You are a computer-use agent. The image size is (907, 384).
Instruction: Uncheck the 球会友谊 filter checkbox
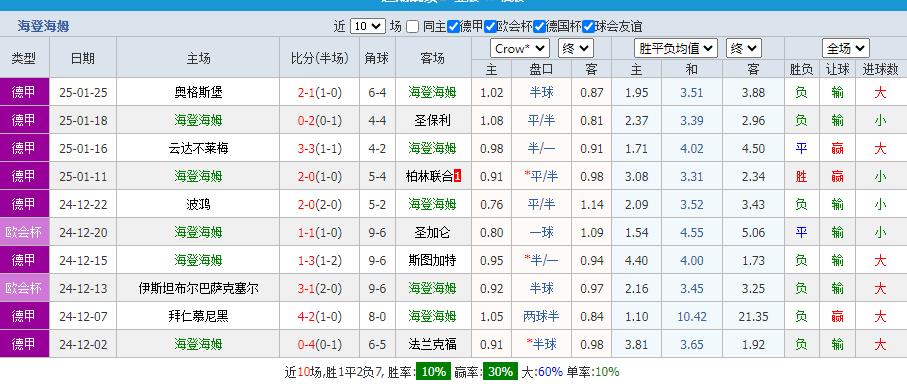click(x=588, y=27)
